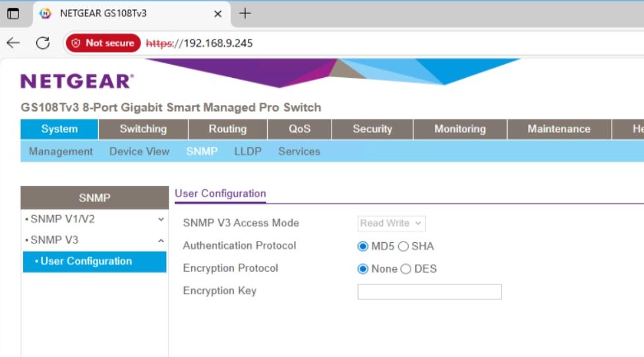Expand the SNMP V1/V2 section
The height and width of the screenshot is (357, 644).
coord(94,219)
